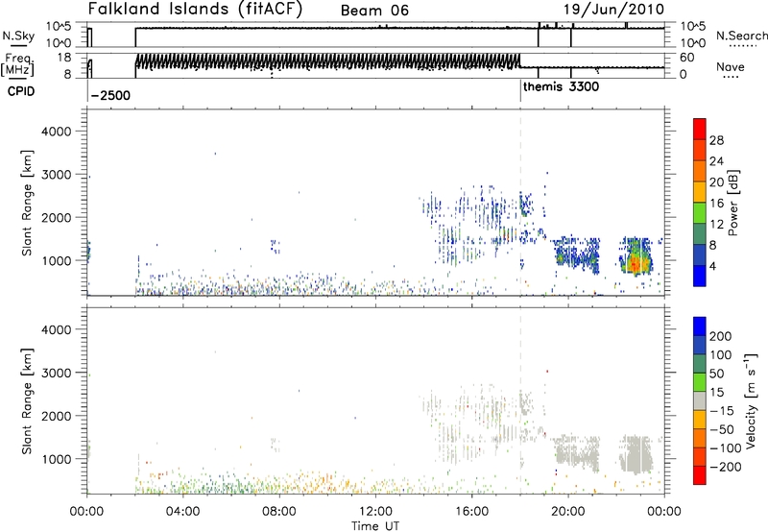Screen dimensions: 768x532
Task: Click the '-15' velocity colorbar label
Action: [722, 411]
